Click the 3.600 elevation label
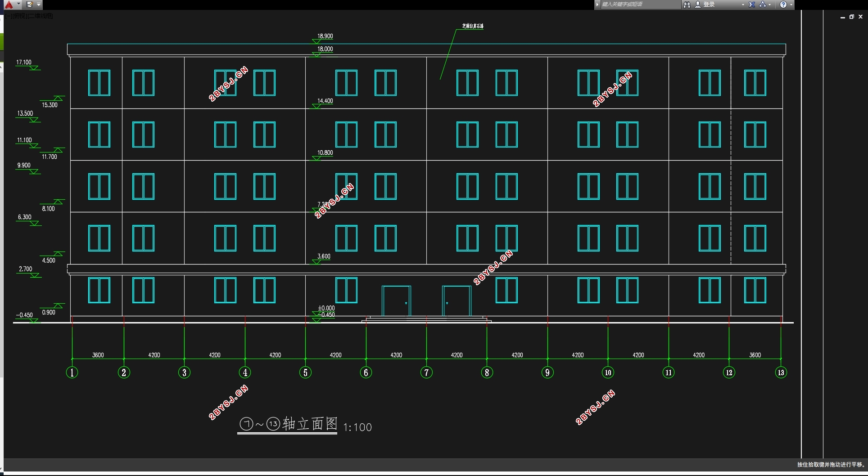This screenshot has width=868, height=476. (324, 256)
